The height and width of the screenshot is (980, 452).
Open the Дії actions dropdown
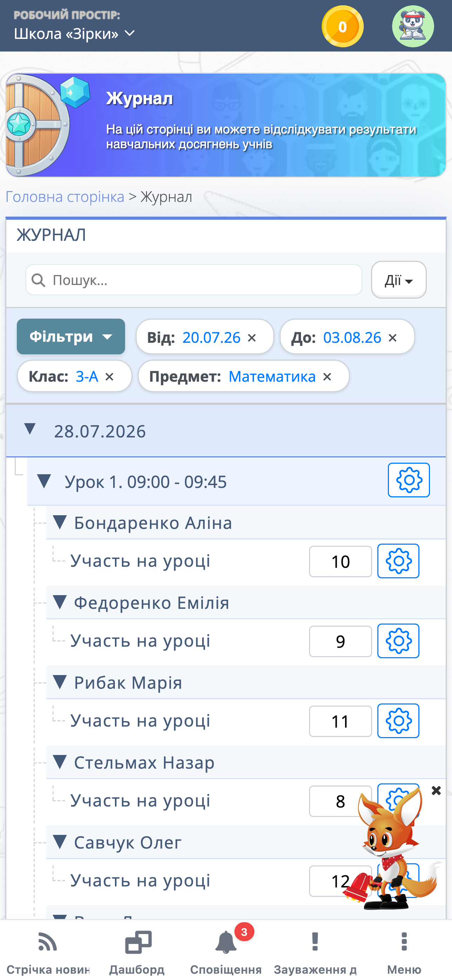[399, 280]
